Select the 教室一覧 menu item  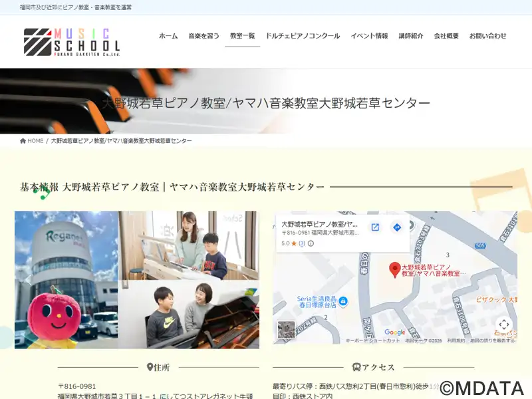pyautogui.click(x=242, y=36)
